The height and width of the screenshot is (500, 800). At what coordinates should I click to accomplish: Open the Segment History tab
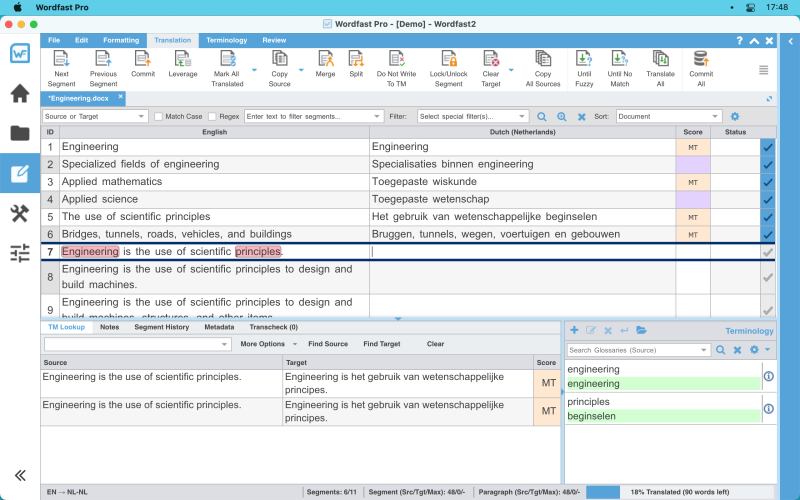pos(162,327)
